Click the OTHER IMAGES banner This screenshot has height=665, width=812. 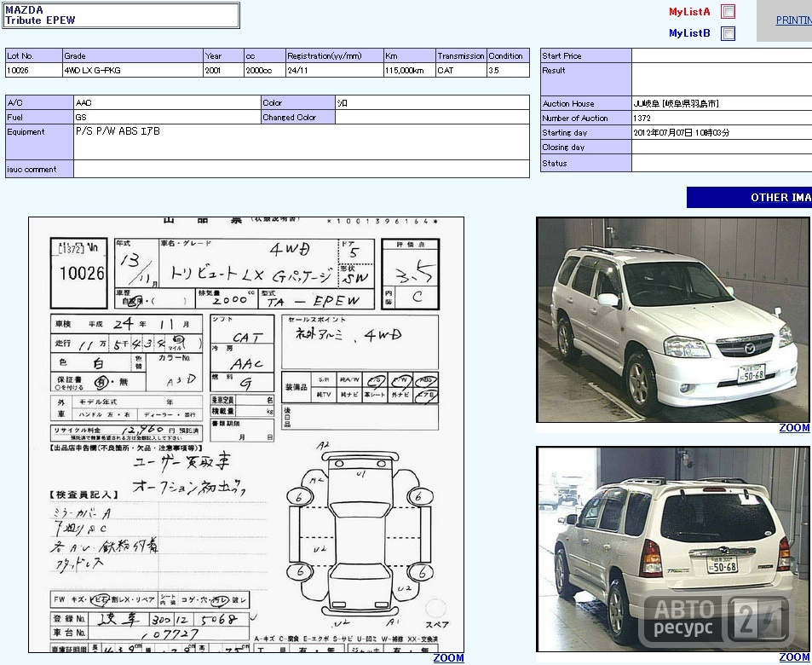749,198
